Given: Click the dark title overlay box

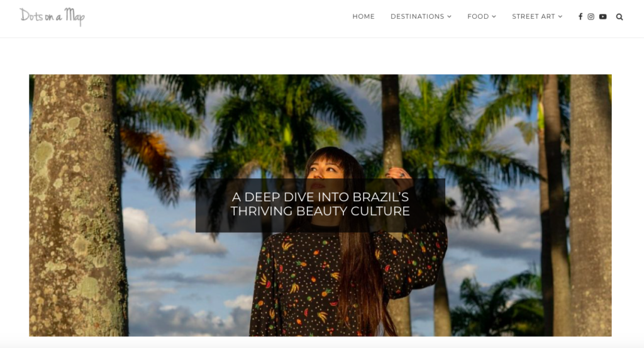Looking at the screenshot, I should 320,205.
